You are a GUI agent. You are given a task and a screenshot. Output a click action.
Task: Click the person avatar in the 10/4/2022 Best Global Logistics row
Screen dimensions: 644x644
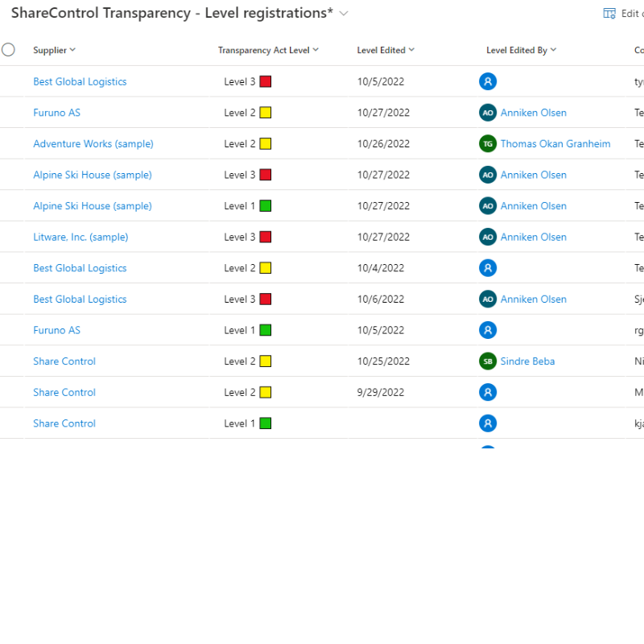488,268
